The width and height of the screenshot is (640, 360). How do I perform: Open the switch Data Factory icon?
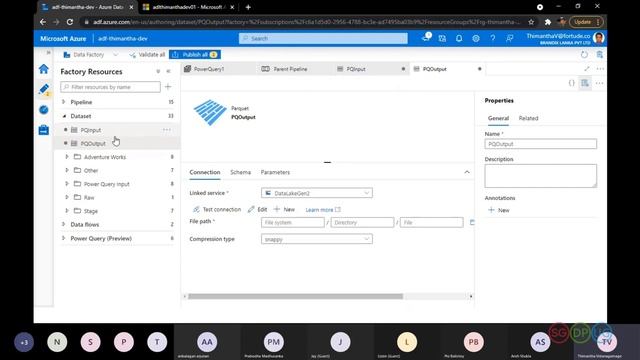(x=442, y=38)
